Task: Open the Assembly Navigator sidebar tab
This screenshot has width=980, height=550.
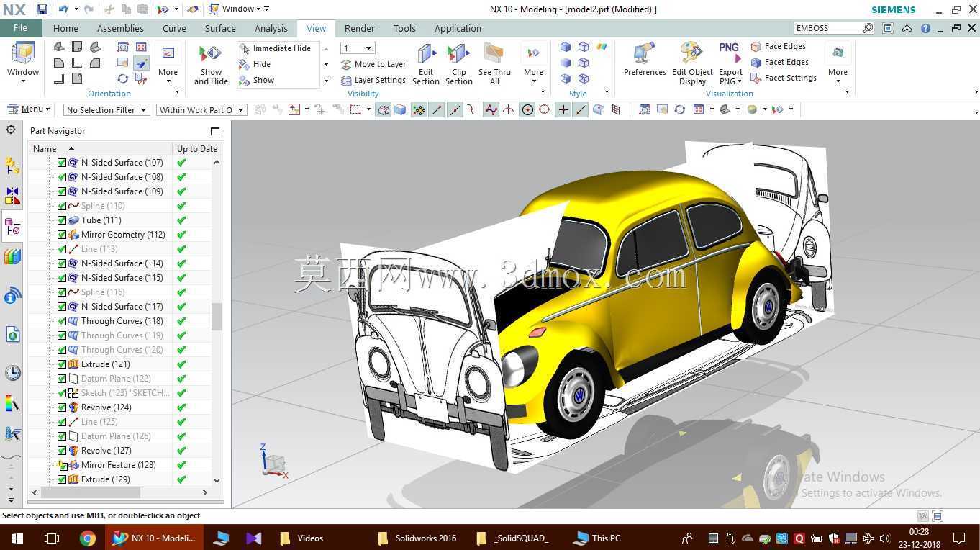Action: pos(12,166)
